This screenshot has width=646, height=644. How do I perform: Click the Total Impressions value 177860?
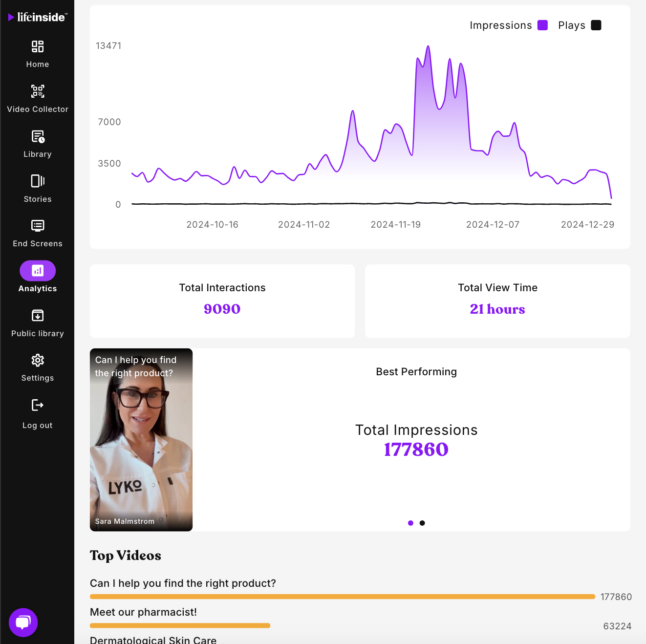[x=416, y=450]
